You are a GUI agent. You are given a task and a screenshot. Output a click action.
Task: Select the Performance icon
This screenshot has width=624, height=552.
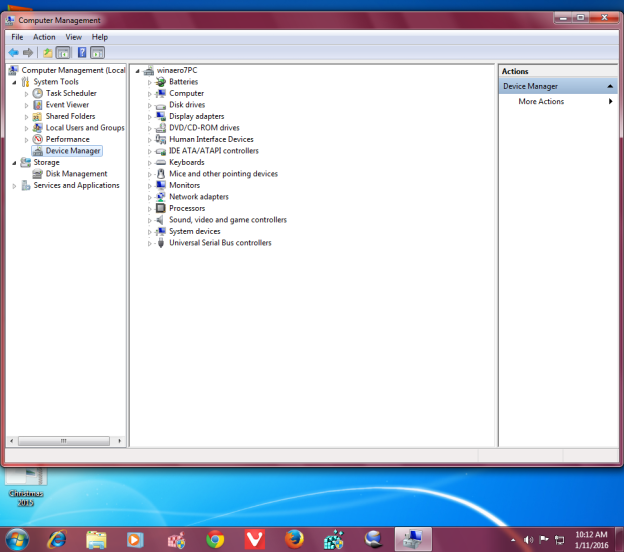[38, 139]
